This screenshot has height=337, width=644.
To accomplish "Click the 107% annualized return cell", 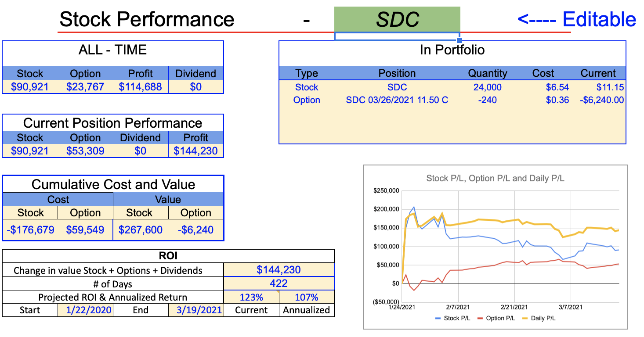I will tap(306, 297).
